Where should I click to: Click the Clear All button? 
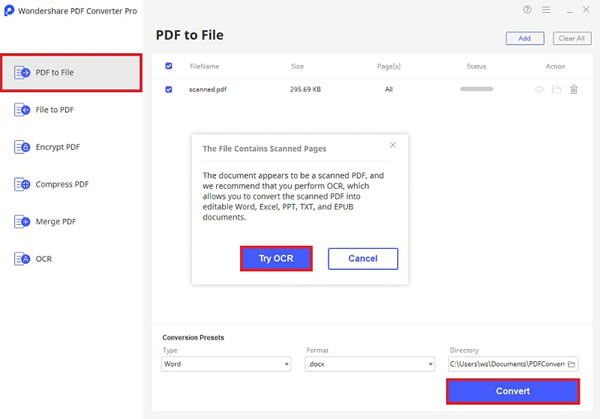tap(572, 38)
